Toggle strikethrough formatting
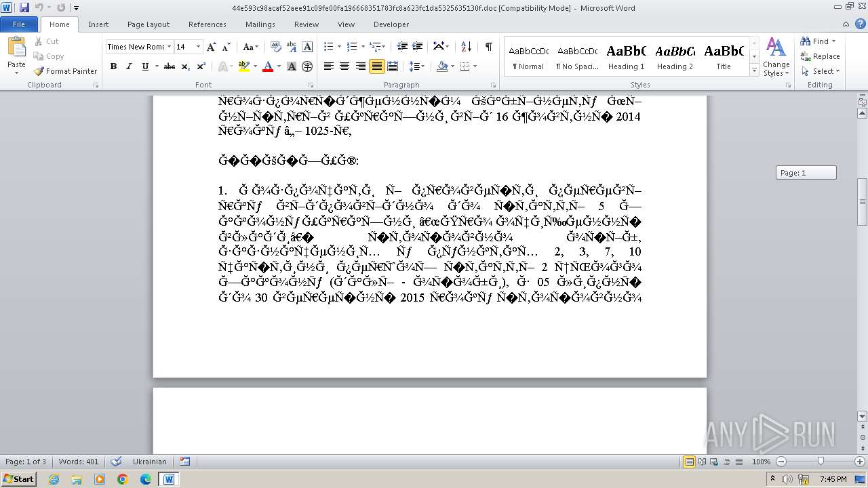This screenshot has height=488, width=868. [170, 66]
